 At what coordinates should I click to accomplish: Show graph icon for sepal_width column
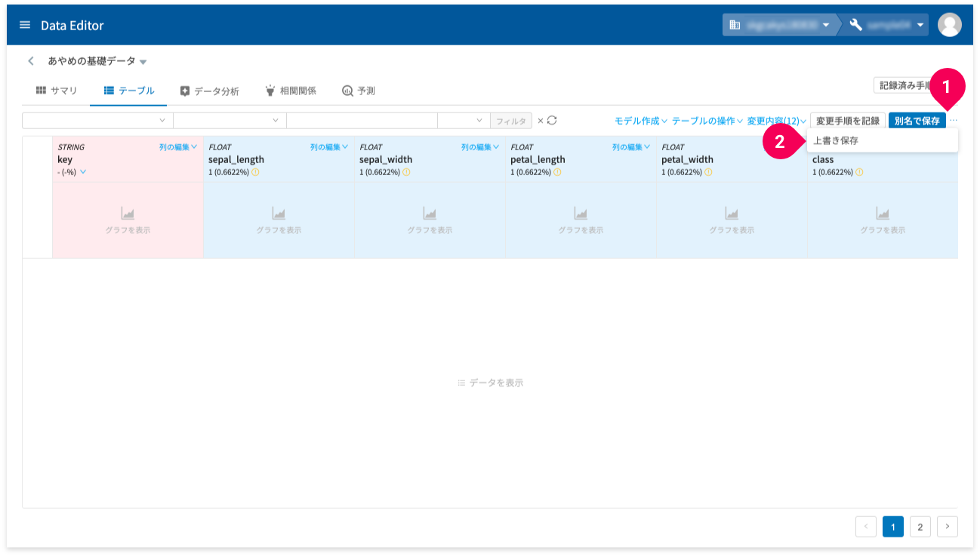[x=430, y=214]
